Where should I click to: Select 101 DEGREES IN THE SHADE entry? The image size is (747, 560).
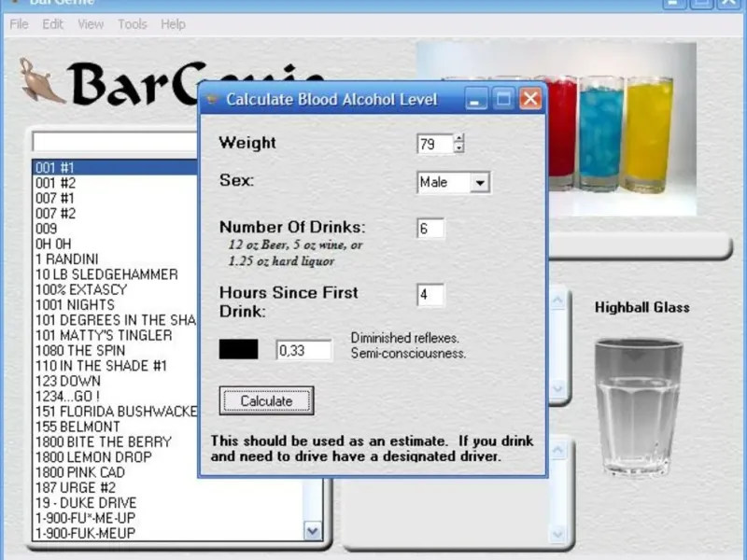tap(115, 320)
